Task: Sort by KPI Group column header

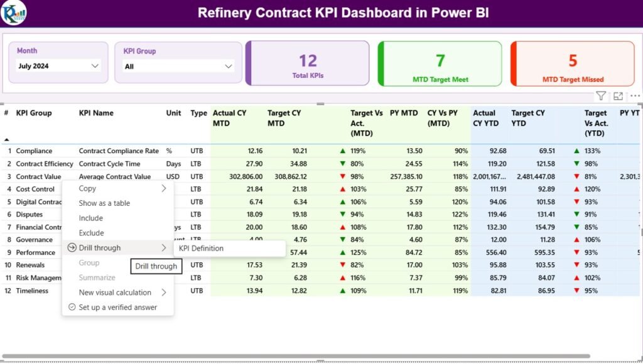Action: click(34, 113)
